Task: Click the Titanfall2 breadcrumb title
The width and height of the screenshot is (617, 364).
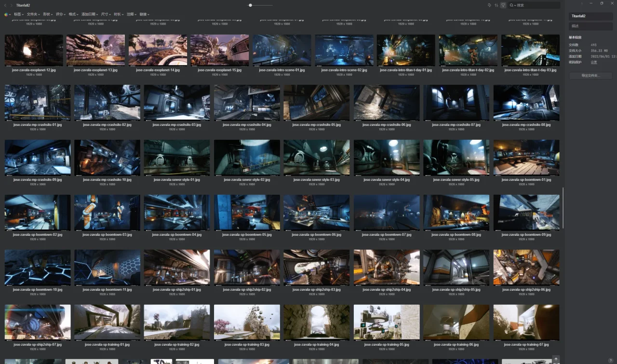Action: (x=23, y=5)
